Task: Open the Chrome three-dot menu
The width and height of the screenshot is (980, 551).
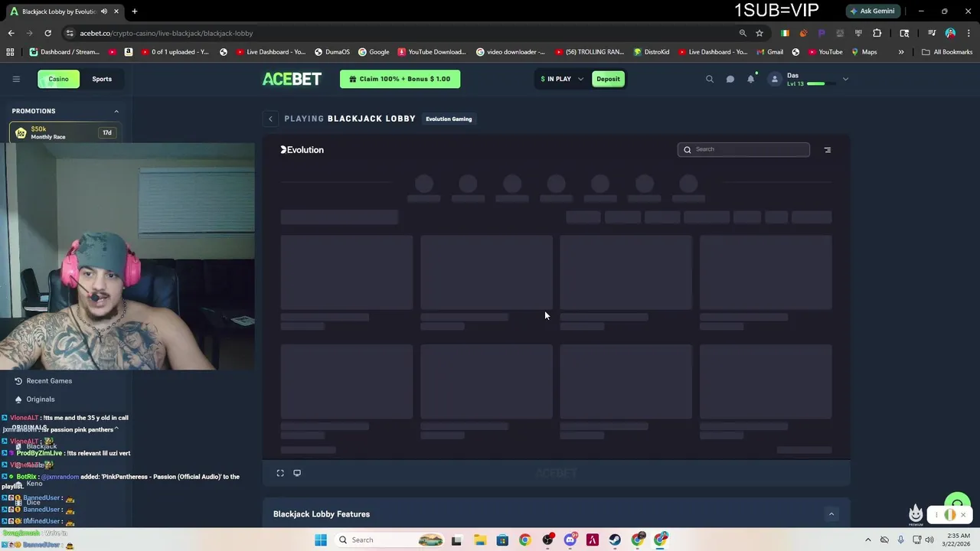Action: 967,33
